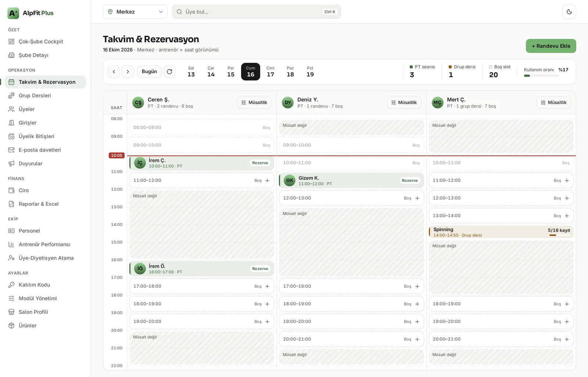Add appointment in Deniz's 12:00–13:00 slot

click(x=417, y=198)
